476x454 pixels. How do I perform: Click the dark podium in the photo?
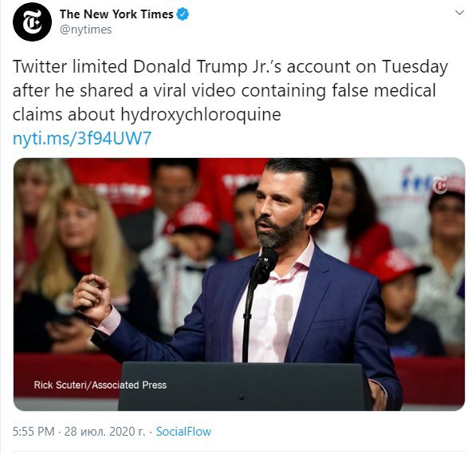245,386
